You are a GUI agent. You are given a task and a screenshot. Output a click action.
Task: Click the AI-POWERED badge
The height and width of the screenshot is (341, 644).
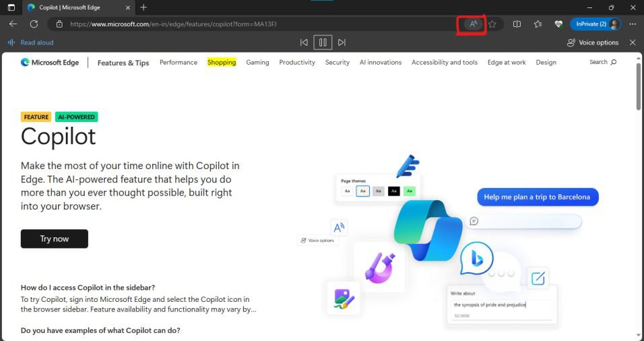[76, 117]
